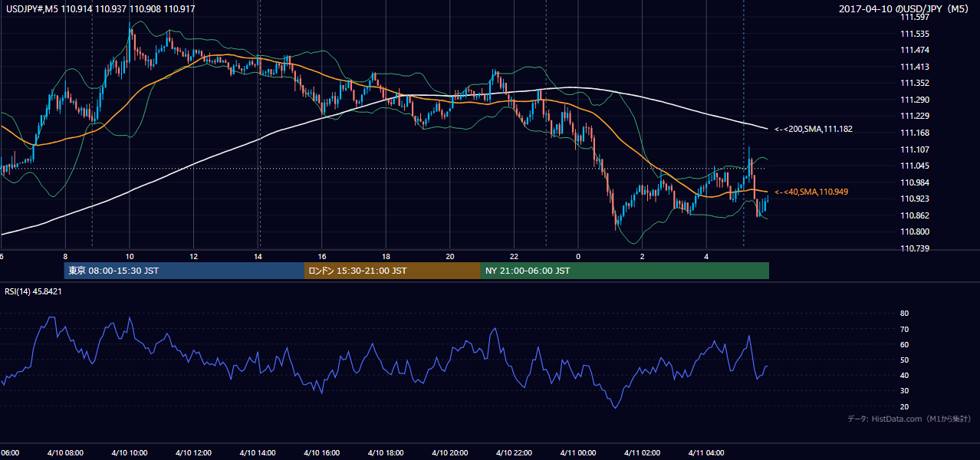Click the 4/10 22:00 time axis label
The height and width of the screenshot is (460, 980).
514,453
